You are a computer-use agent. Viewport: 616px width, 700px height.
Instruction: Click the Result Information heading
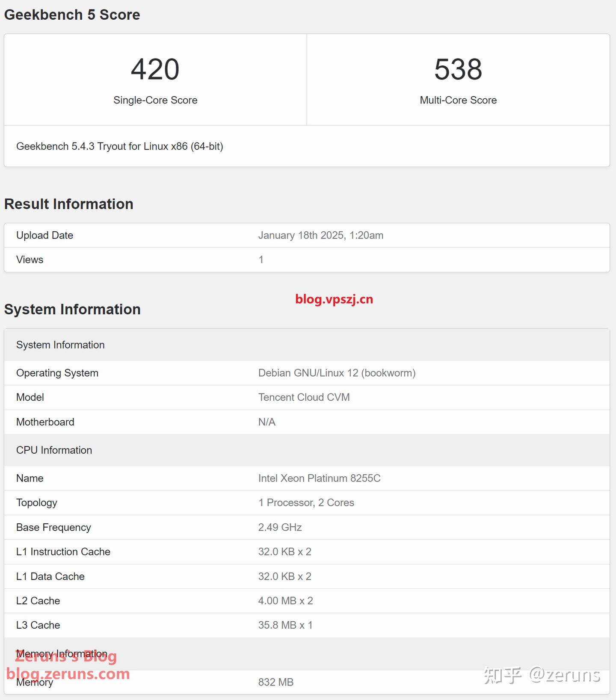click(x=69, y=204)
